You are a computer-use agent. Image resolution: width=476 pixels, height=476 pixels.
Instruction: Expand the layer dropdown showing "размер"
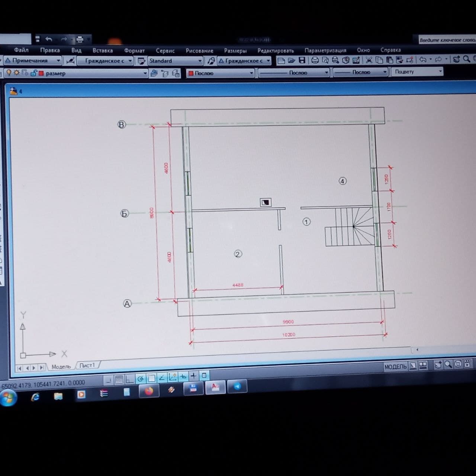click(x=145, y=74)
